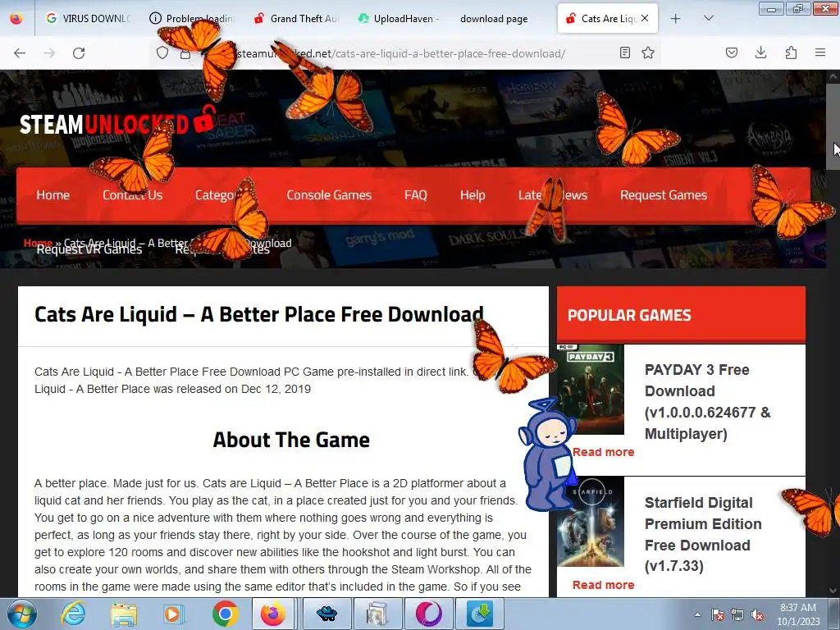The width and height of the screenshot is (840, 630).
Task: Open the Home menu item
Action: pyautogui.click(x=53, y=195)
